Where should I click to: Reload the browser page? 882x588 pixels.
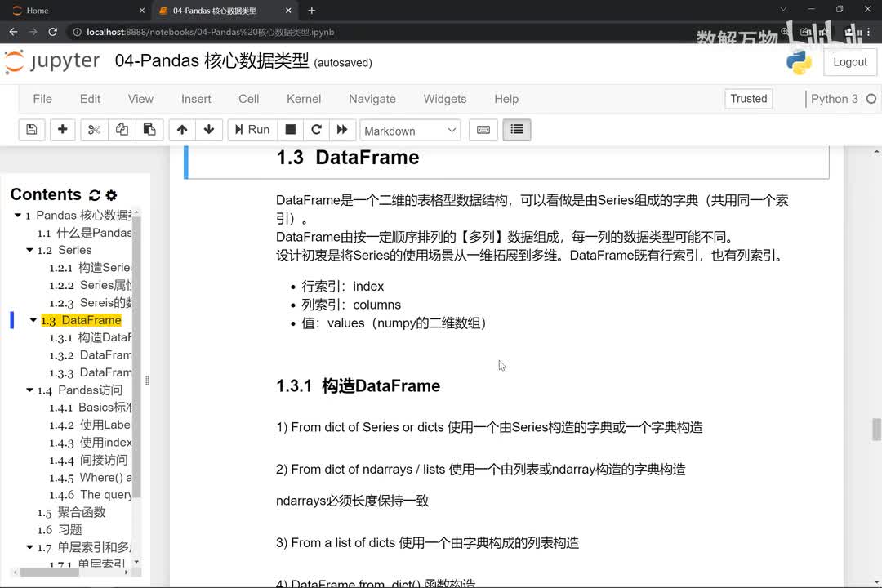click(x=52, y=32)
